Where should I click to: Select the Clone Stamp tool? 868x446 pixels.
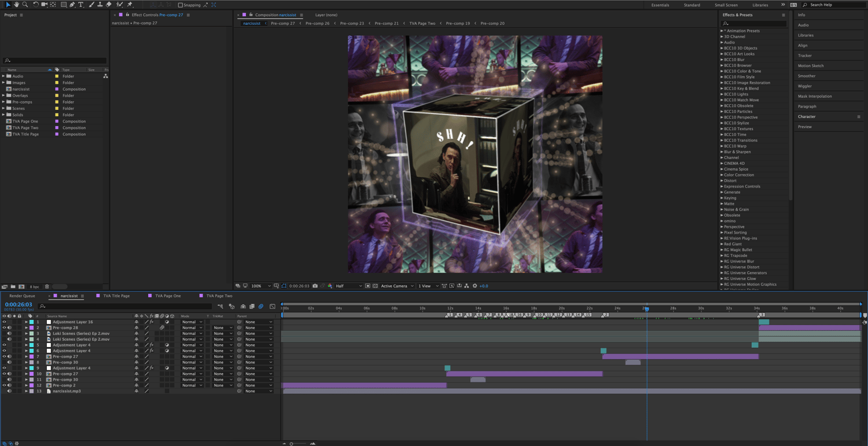(x=100, y=5)
